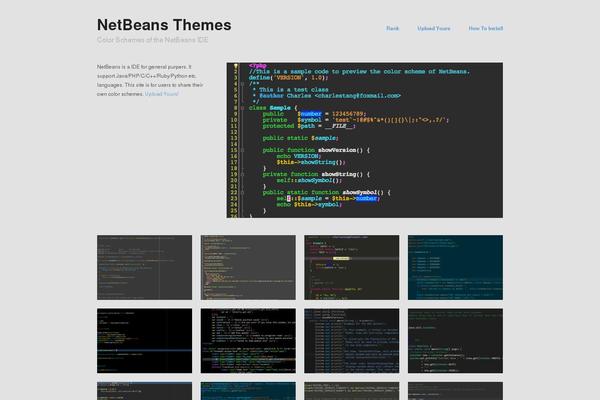Open the teal-blue theme thumbnail in the top row
Viewport: 600px width, 400px height.
point(455,267)
